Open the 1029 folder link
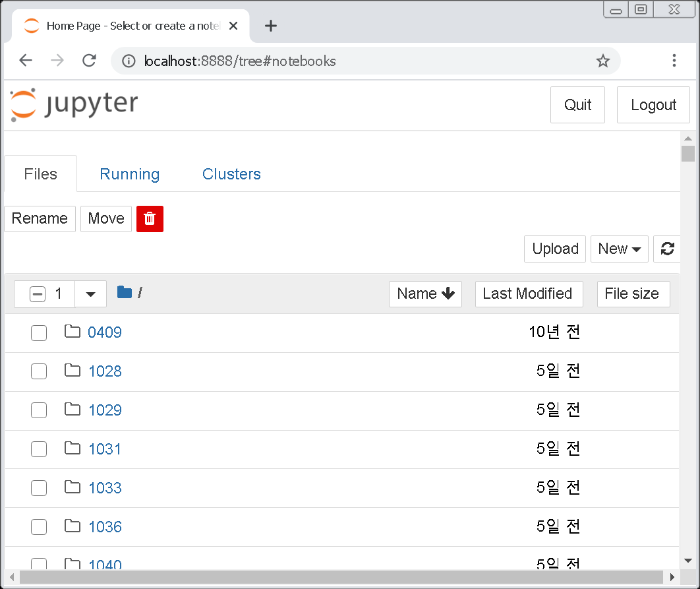This screenshot has height=589, width=700. pos(104,410)
